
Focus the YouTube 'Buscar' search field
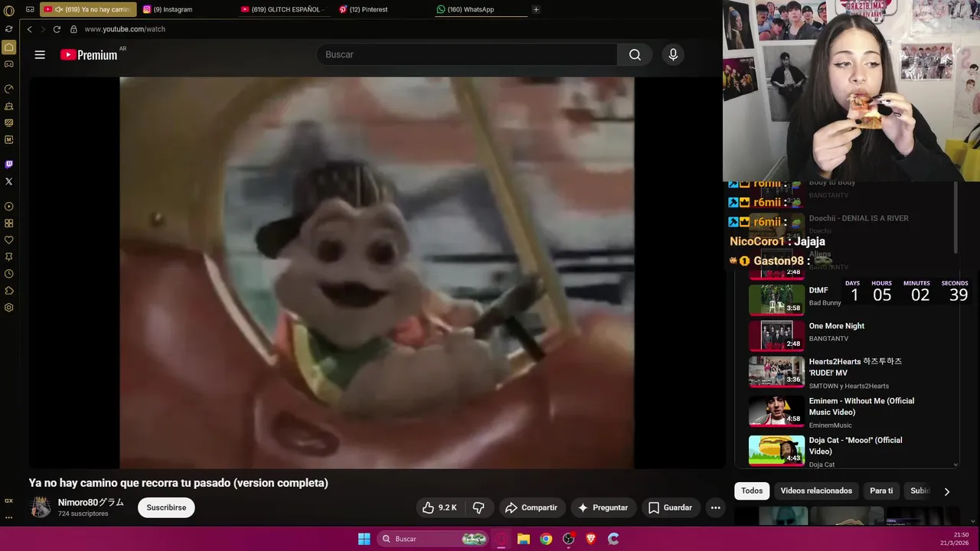pyautogui.click(x=467, y=54)
